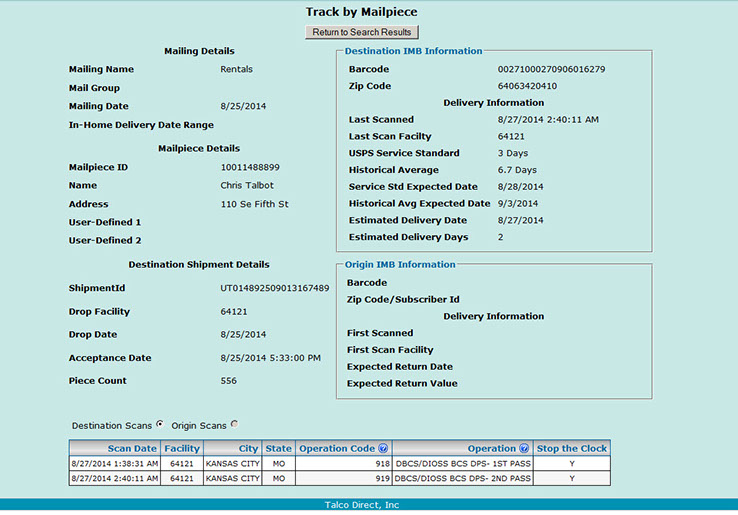Click mailing name value Rentals
The height and width of the screenshot is (515, 738).
(x=236, y=69)
